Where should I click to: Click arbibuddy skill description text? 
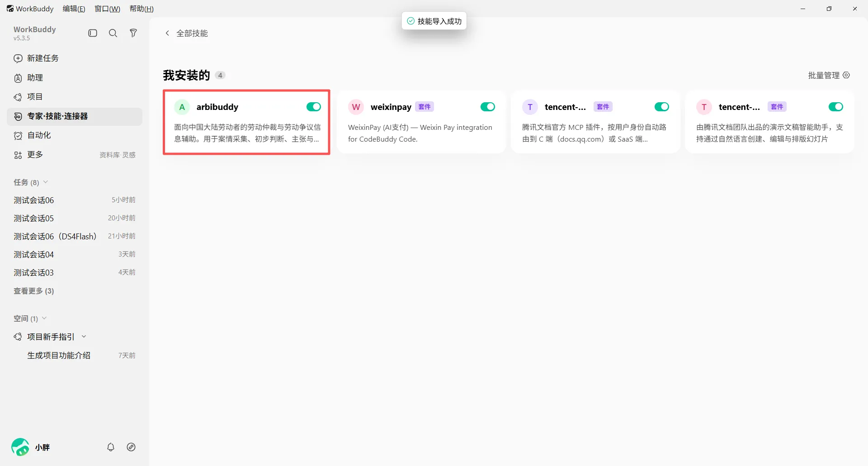click(x=247, y=133)
